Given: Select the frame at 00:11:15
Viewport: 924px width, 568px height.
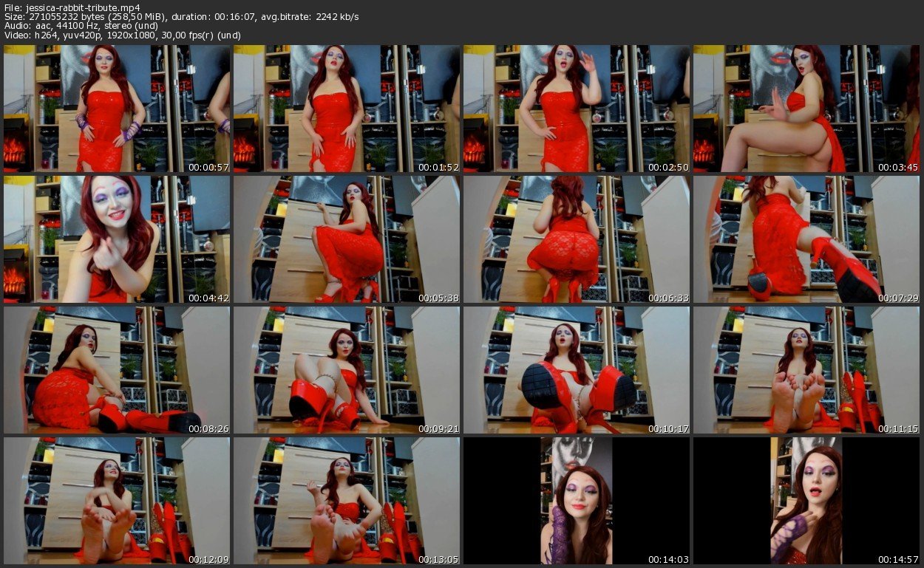Looking at the screenshot, I should [806, 370].
